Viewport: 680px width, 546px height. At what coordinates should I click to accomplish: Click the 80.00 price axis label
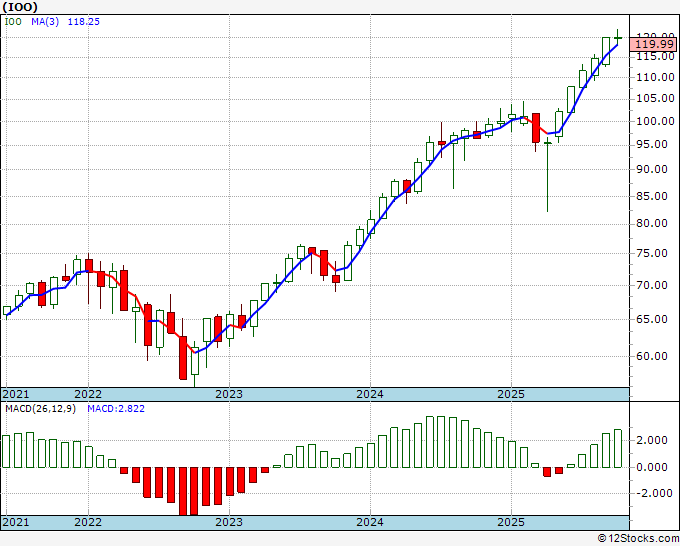tap(652, 223)
